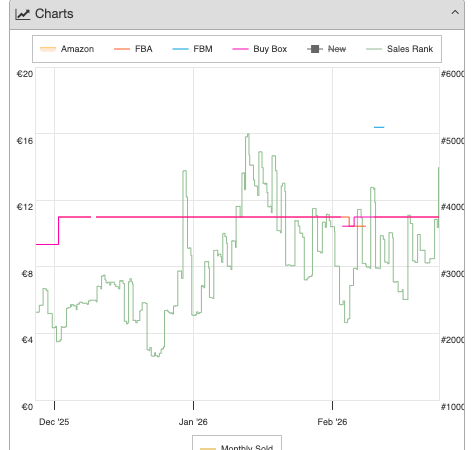The image size is (474, 450).
Task: Toggle the FBA series in the legend
Action: [133, 49]
